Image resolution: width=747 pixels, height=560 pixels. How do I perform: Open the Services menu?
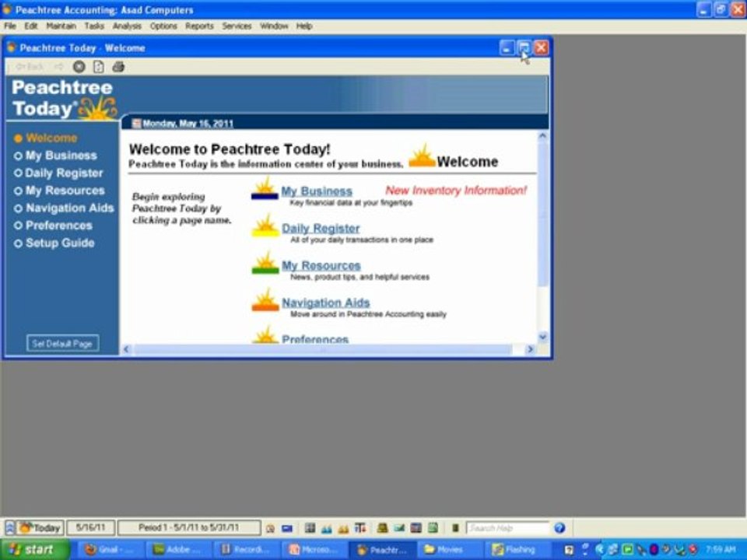237,26
